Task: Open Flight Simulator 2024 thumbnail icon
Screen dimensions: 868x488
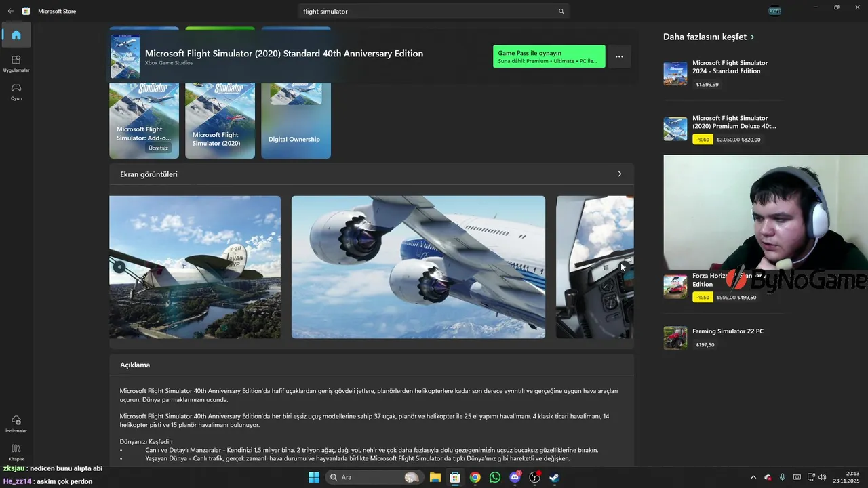Action: click(x=675, y=73)
